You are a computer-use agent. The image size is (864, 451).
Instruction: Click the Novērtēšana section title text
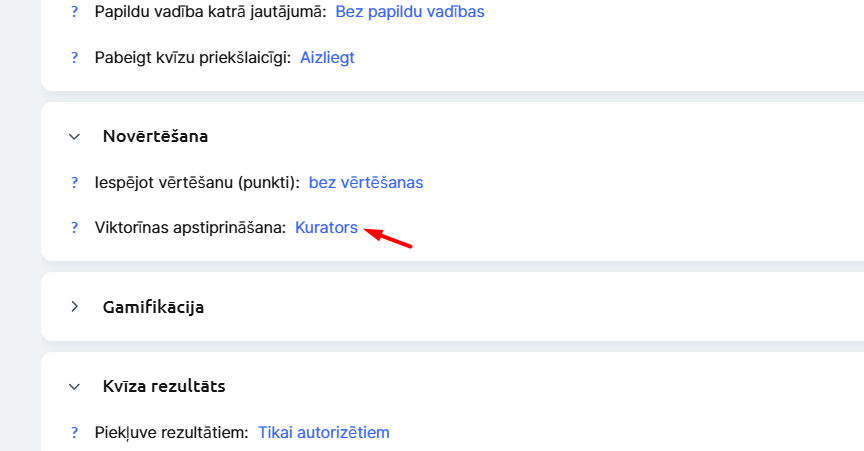(155, 136)
